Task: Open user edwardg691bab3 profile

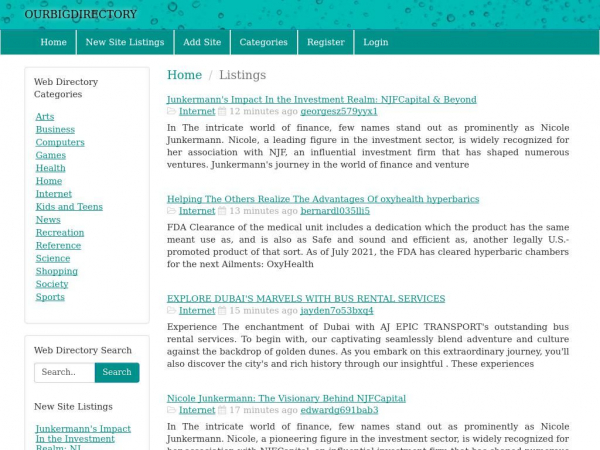Action: 339,410
